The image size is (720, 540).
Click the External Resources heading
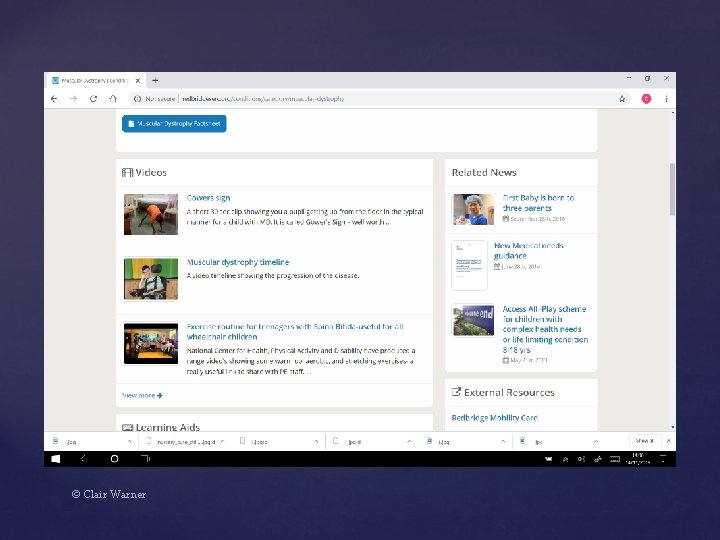[503, 393]
